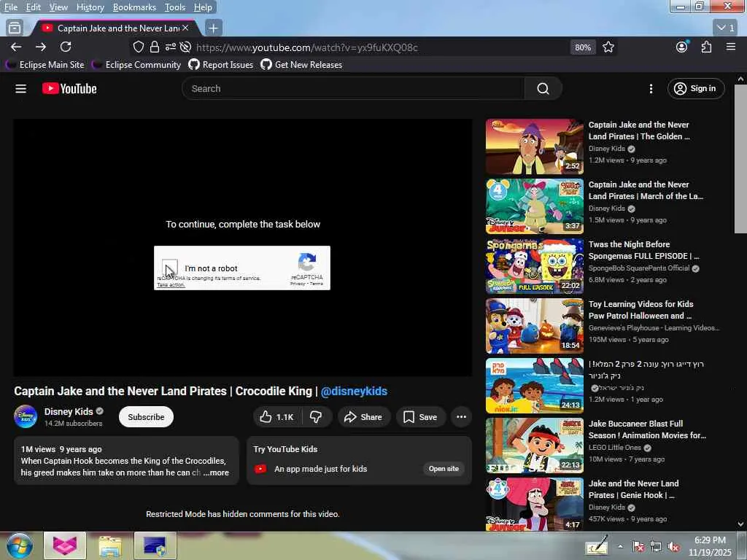Open the @disneykids link in title
Viewport: 747px width, 560px height.
point(354,391)
